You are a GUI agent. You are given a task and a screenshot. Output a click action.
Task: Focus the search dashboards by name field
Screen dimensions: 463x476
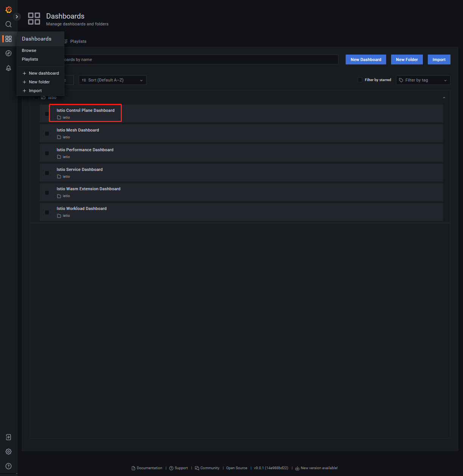[184, 60]
